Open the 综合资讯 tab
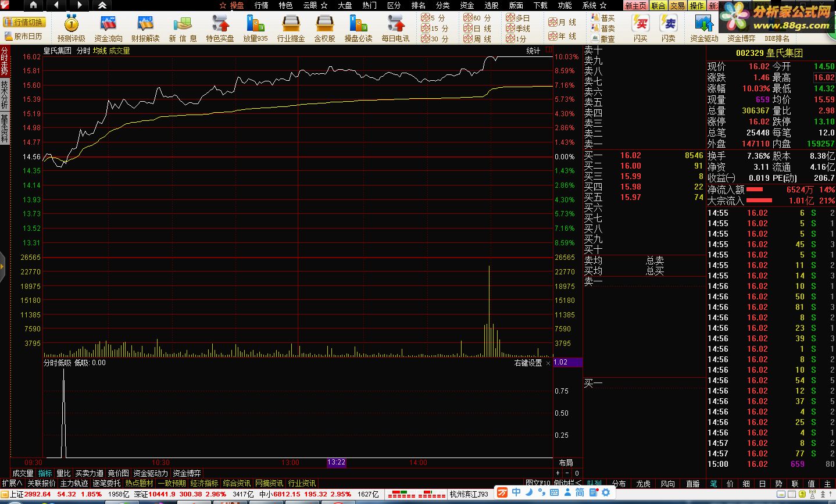Image resolution: width=836 pixels, height=504 pixels. tap(237, 483)
